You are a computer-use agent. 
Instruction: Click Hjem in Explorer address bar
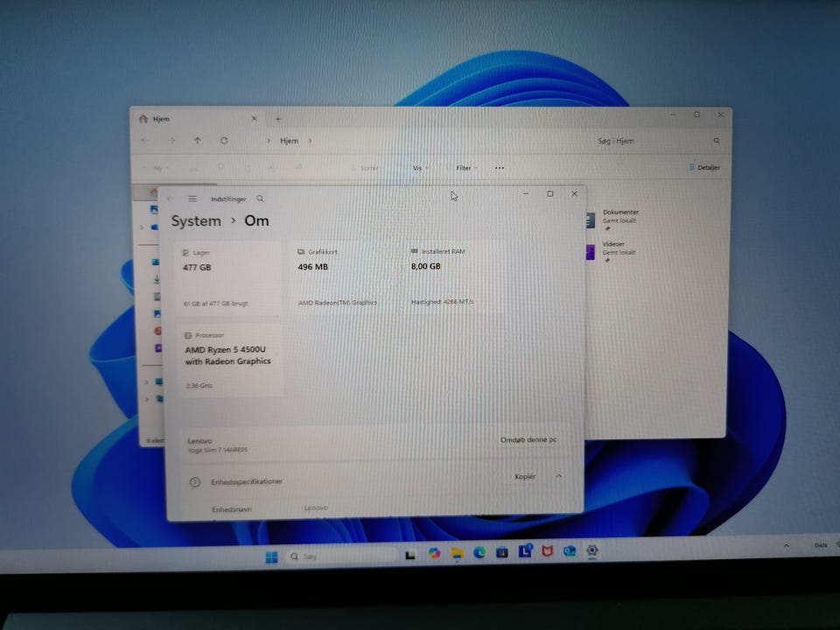[290, 141]
